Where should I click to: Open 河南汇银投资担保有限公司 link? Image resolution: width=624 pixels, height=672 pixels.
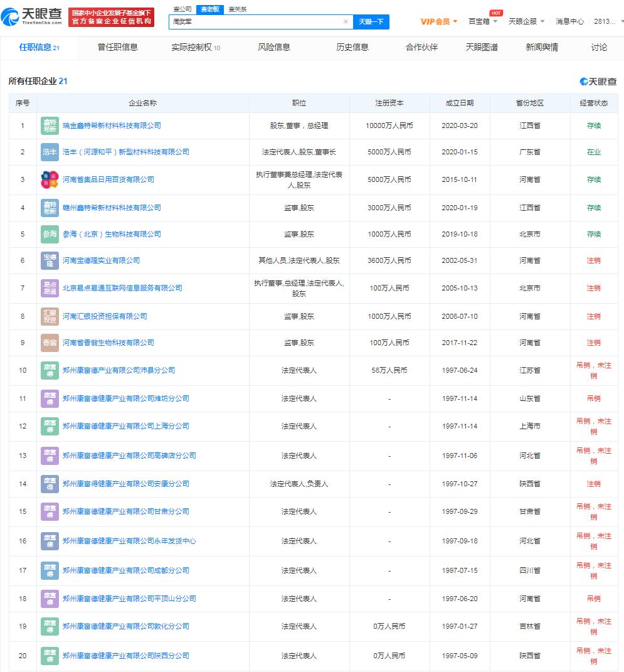pos(105,316)
